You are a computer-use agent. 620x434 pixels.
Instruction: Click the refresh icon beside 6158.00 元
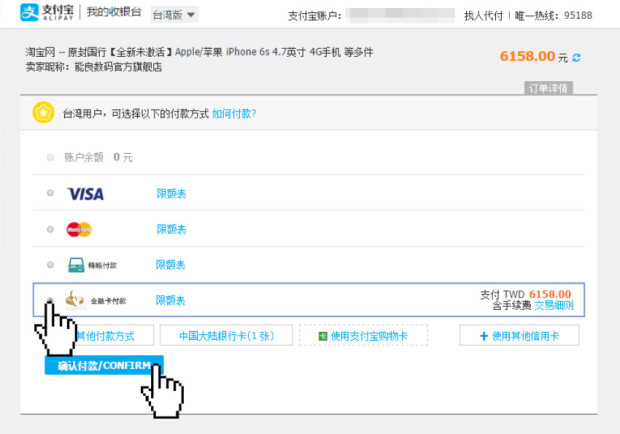pos(577,58)
